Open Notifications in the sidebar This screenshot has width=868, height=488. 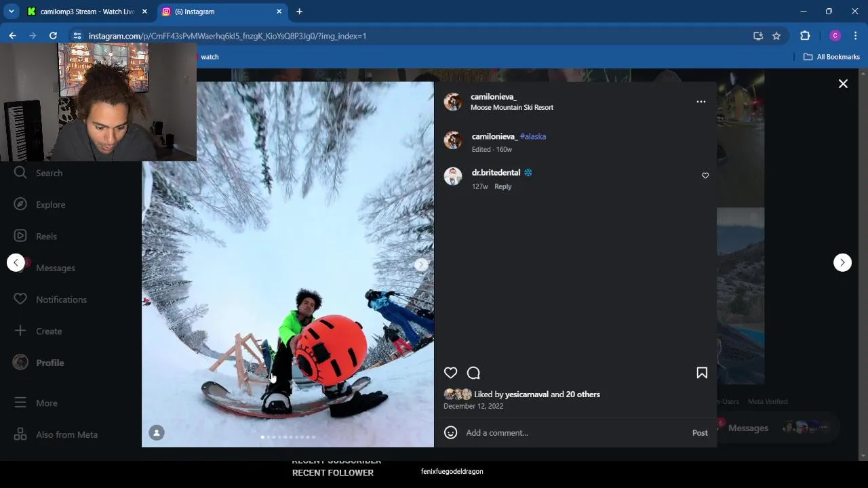(51, 300)
